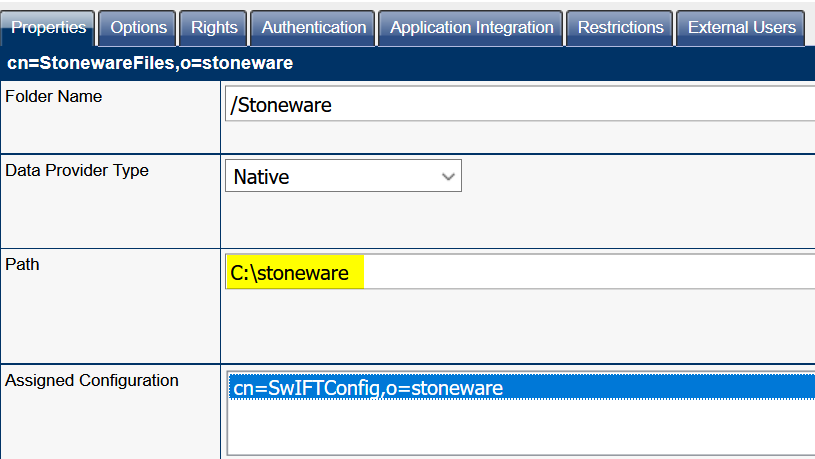This screenshot has width=815, height=459.
Task: Click the Assigned Configuration label
Action: click(x=91, y=381)
